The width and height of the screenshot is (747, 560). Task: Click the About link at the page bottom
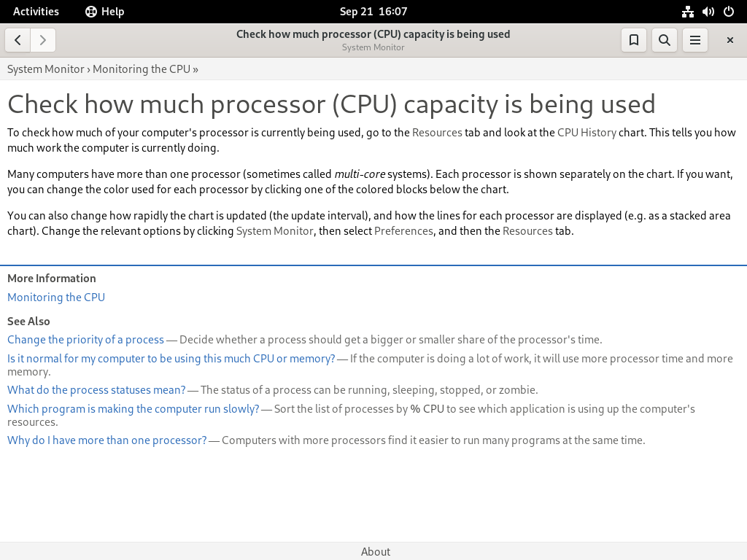pyautogui.click(x=376, y=551)
